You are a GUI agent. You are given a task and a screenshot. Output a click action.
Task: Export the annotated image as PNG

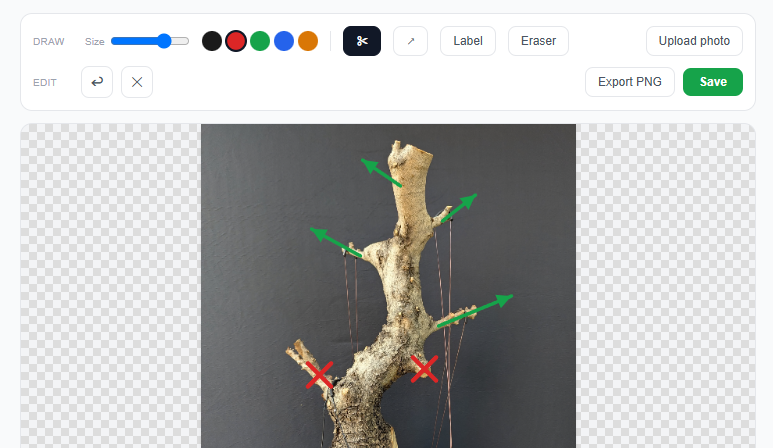click(630, 82)
